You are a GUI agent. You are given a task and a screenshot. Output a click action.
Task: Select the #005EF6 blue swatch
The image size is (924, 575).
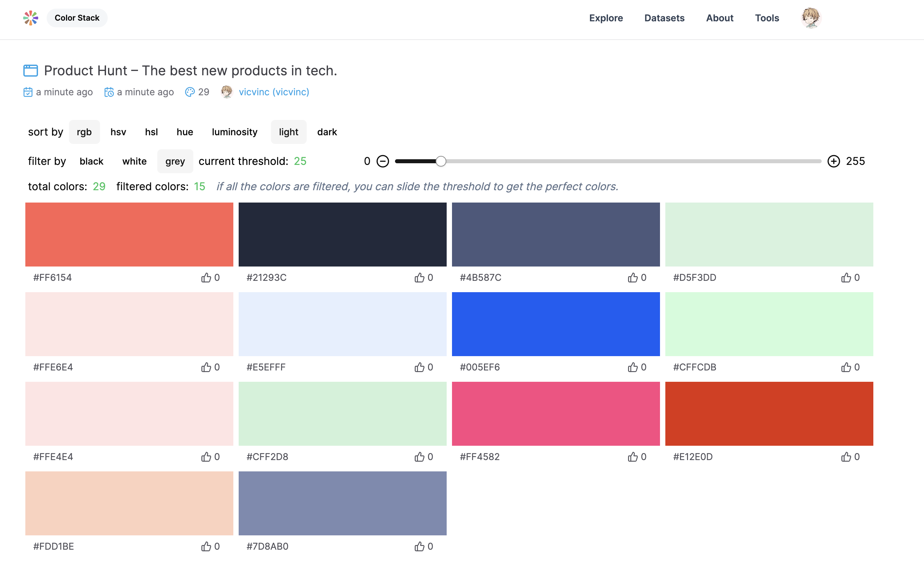click(556, 324)
